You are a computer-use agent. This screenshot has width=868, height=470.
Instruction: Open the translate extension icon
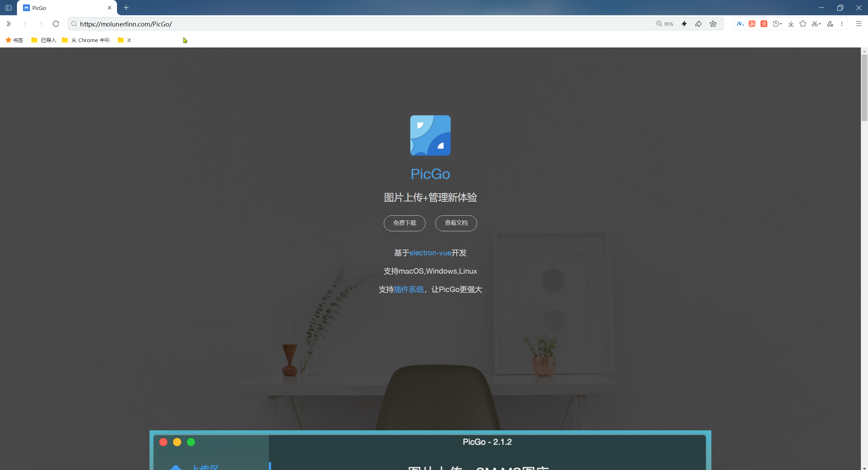click(764, 24)
